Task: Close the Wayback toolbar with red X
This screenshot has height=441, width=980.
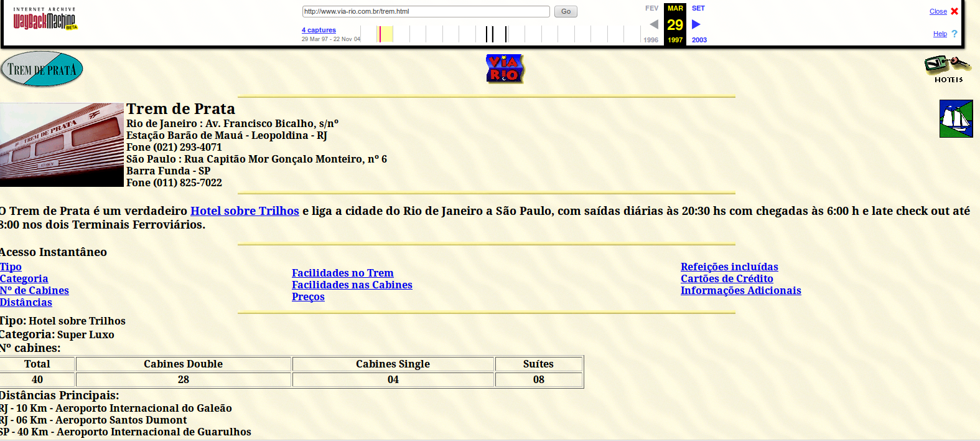Action: 954,11
